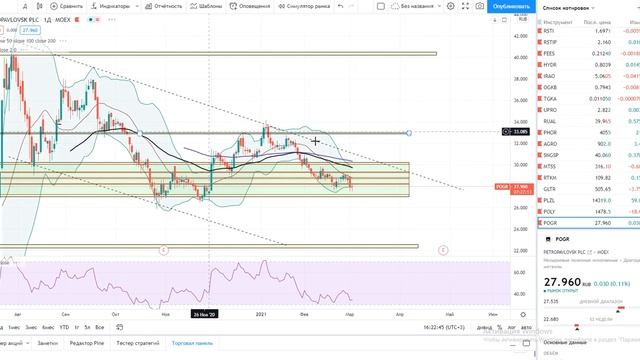Viewport: 640px width, 360px height.
Task: Open the Редактор Pine tab
Action: (87, 343)
